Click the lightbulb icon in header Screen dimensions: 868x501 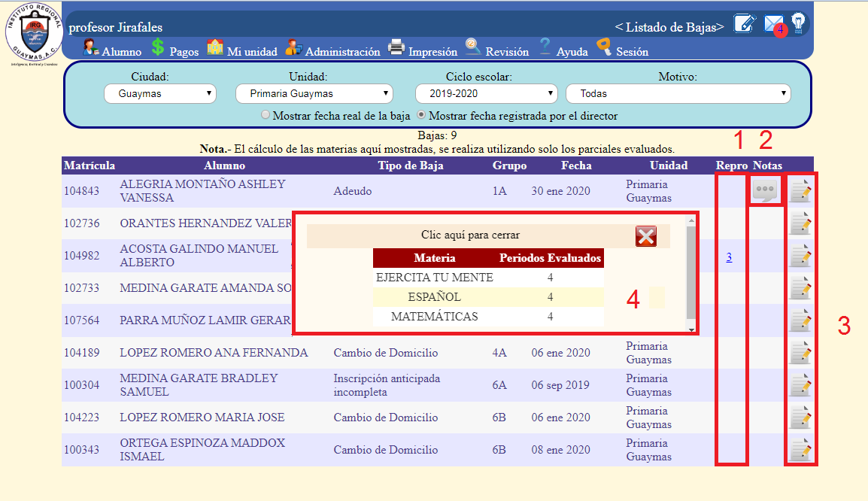pyautogui.click(x=798, y=24)
